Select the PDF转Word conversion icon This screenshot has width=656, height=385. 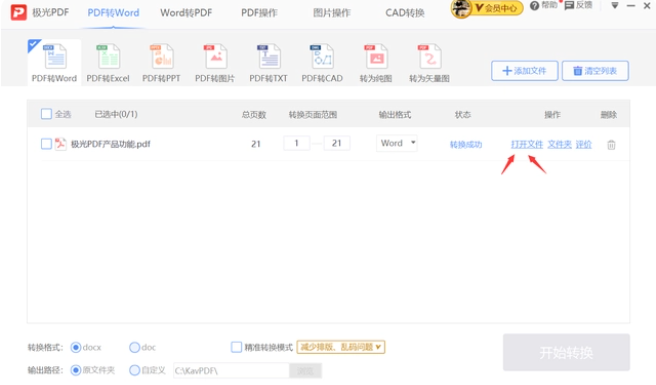55,56
